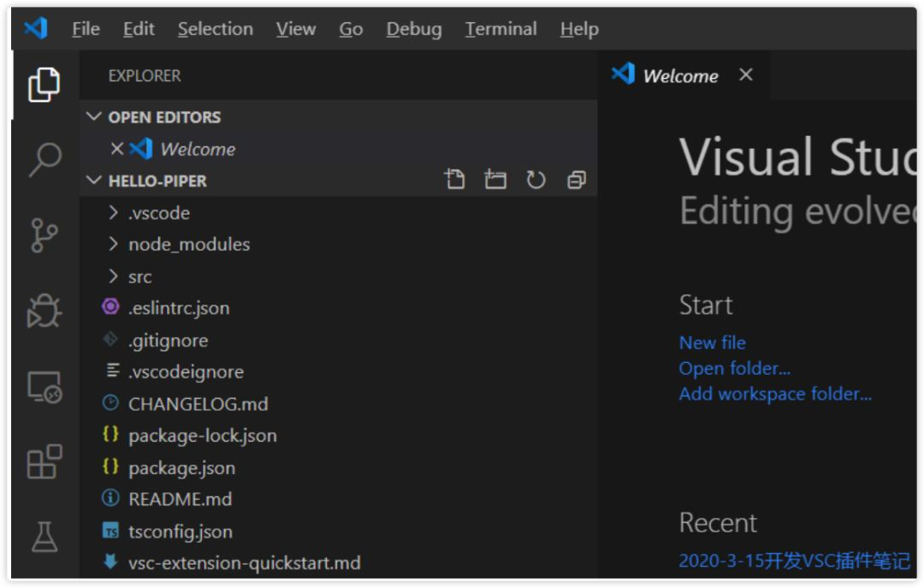
Task: Open the Test beaker view
Action: (44, 537)
